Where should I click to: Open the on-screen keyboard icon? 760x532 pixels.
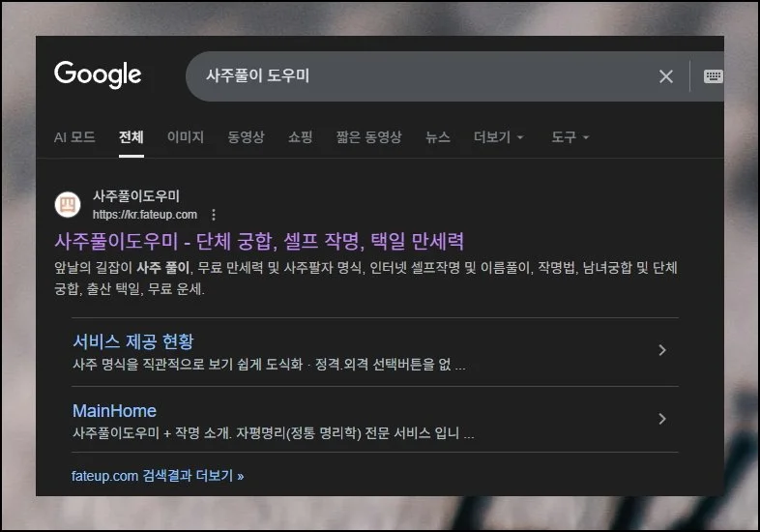pyautogui.click(x=713, y=76)
